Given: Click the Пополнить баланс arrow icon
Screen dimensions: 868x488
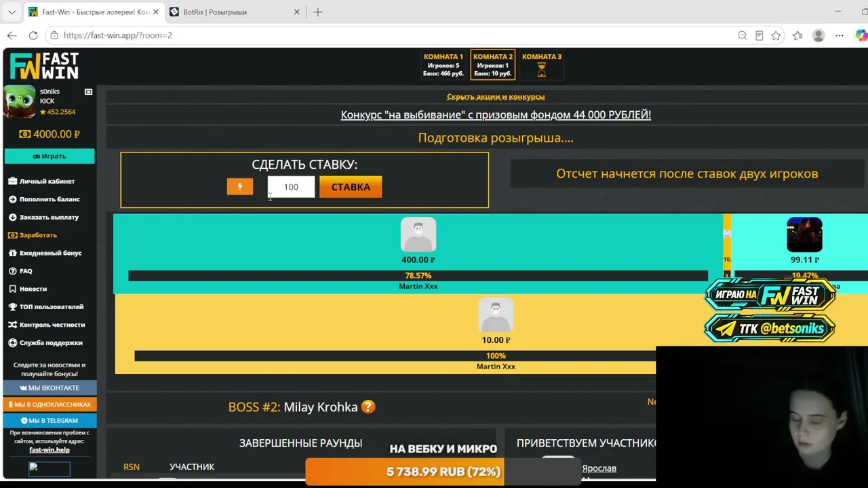Looking at the screenshot, I should coord(13,199).
